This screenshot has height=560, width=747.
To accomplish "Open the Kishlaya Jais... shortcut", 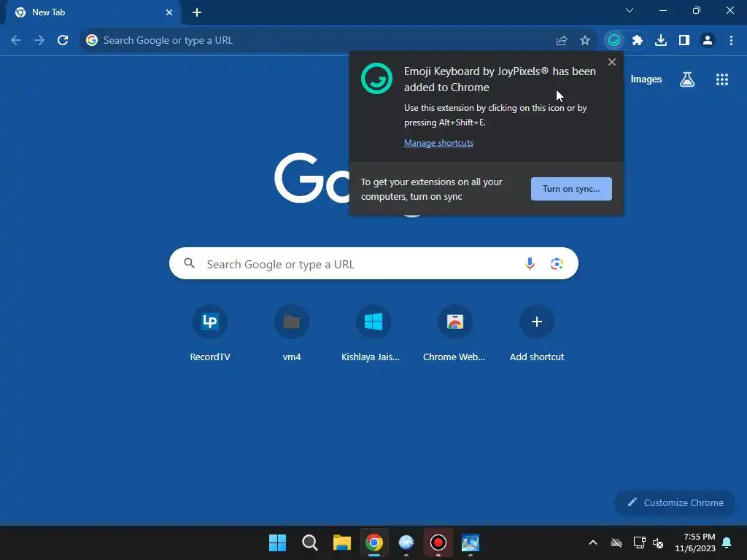I will (373, 333).
